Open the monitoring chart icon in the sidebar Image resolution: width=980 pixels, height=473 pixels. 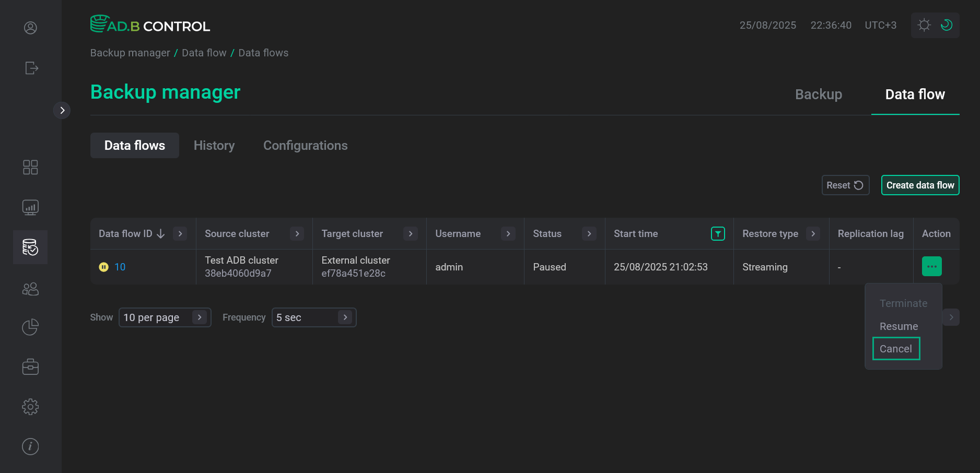point(30,207)
